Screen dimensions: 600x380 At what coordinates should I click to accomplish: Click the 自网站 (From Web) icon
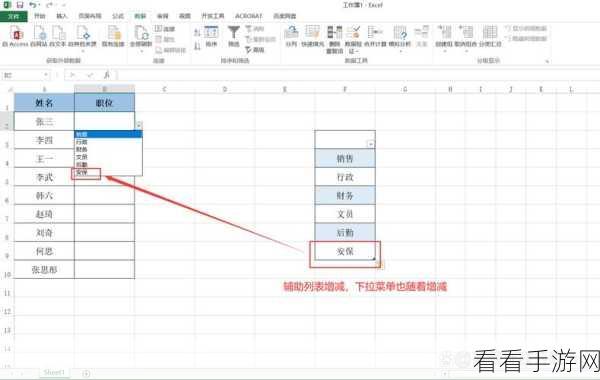coord(39,36)
